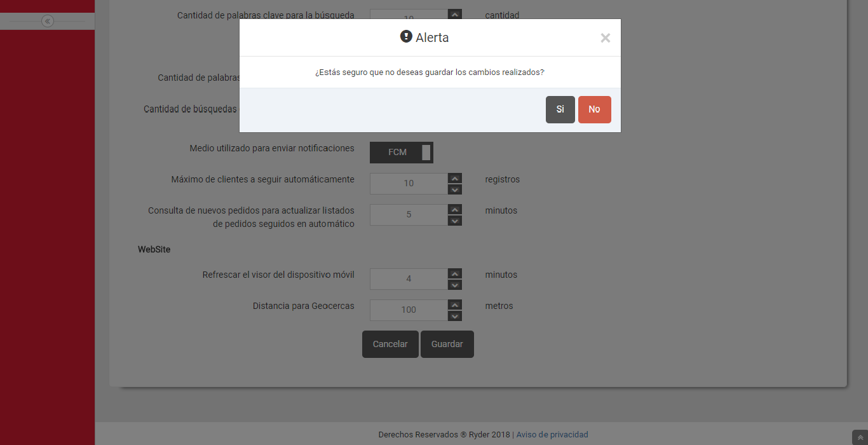Screen dimensions: 868x445
Task: Open the Aviso de privacidad link
Action: coord(552,435)
